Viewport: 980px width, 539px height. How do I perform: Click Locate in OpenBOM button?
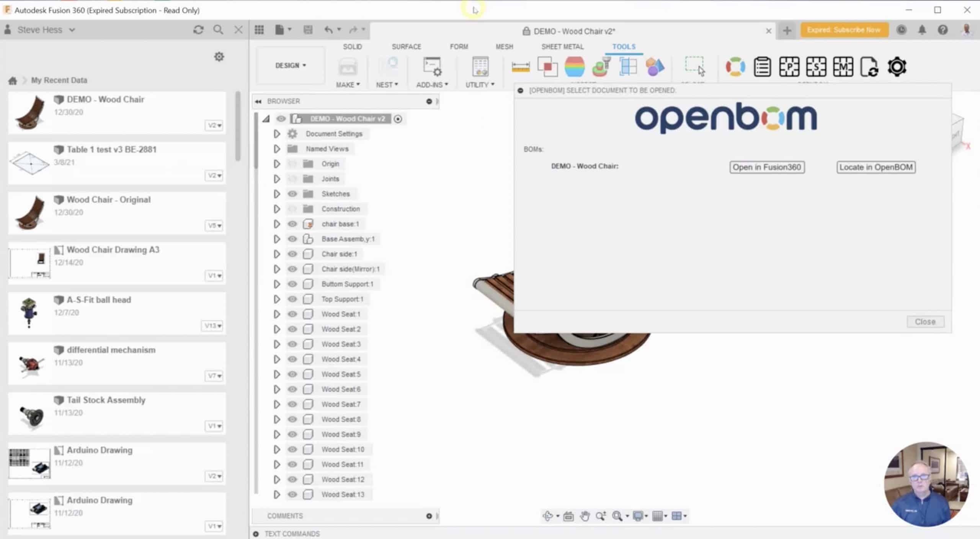pyautogui.click(x=876, y=167)
